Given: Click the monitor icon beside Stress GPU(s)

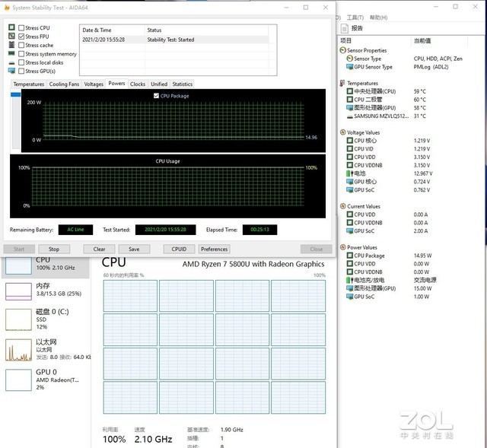Looking at the screenshot, I should (11, 71).
